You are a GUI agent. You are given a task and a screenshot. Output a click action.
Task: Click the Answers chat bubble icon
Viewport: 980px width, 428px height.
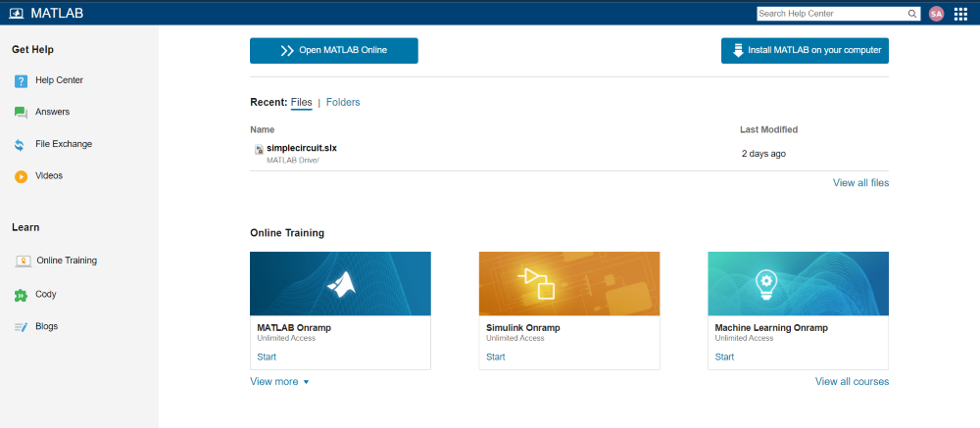point(21,113)
